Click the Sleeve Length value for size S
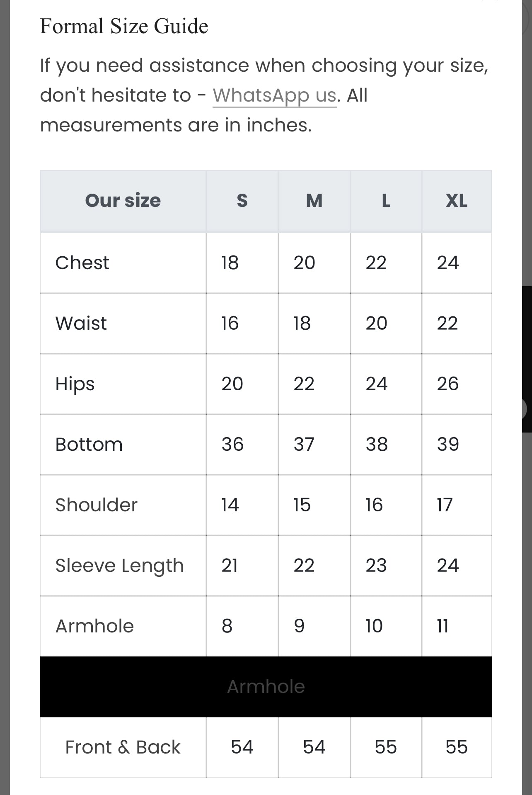This screenshot has height=795, width=532. pos(230,565)
